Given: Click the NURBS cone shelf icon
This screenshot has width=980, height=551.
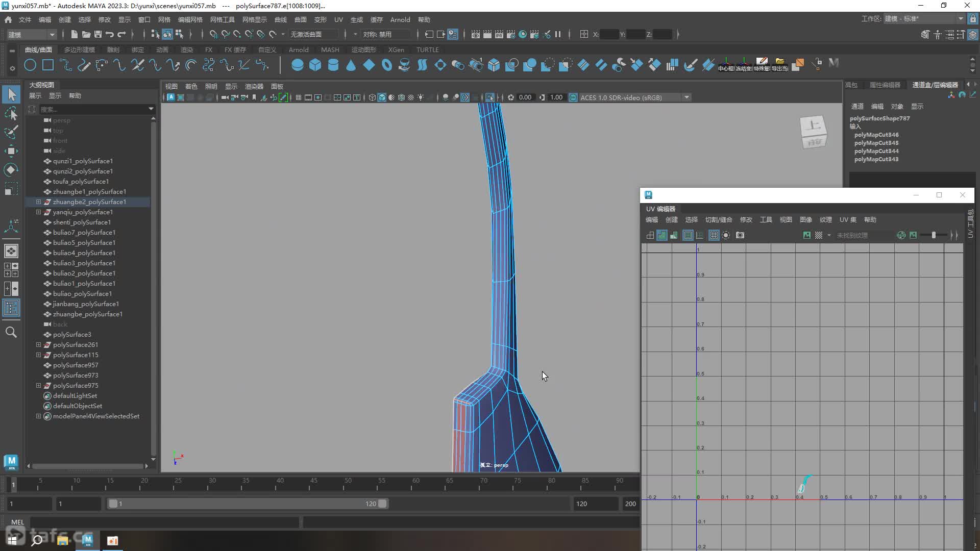Looking at the screenshot, I should tap(351, 65).
